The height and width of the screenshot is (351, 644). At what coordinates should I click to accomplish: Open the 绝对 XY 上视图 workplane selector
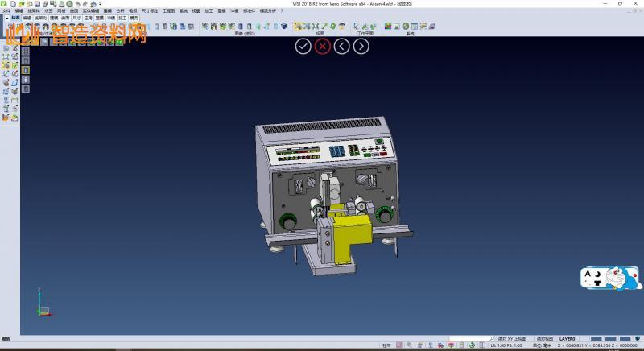coord(512,338)
